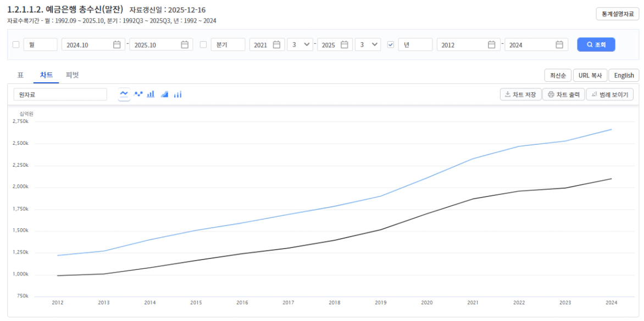
Task: Enable the 월 (monthly) checkbox
Action: point(16,45)
